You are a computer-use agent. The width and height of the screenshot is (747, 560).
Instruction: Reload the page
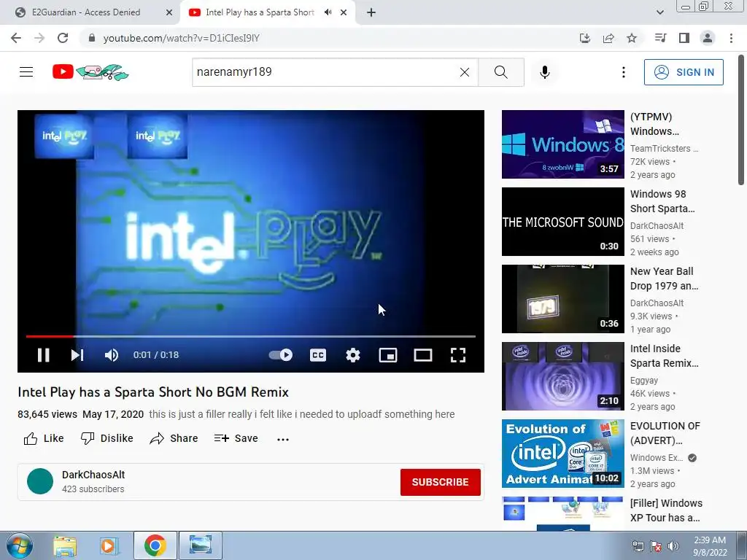coord(63,38)
